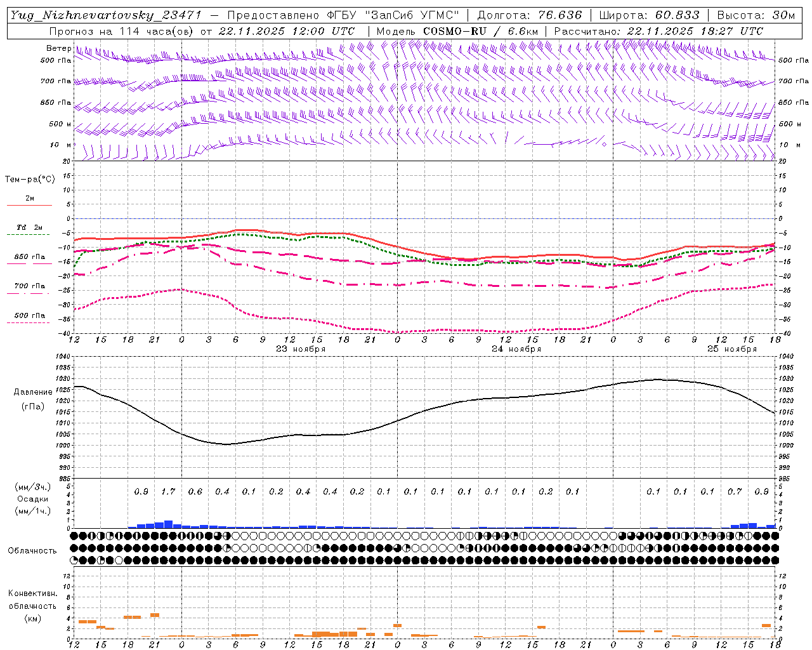Click the Осадки panel label
The image size is (812, 650).
pyautogui.click(x=33, y=499)
